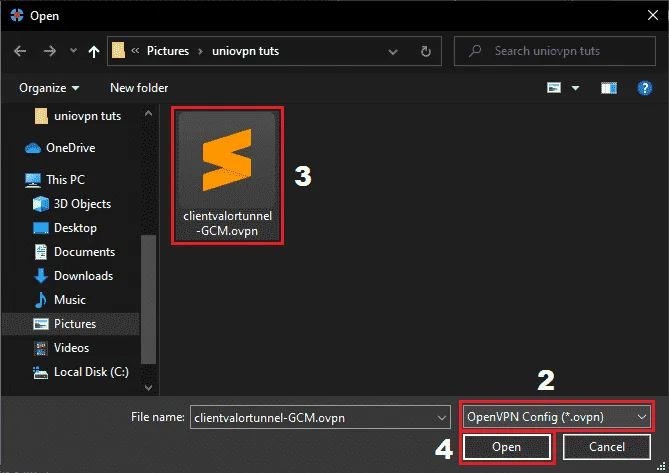The height and width of the screenshot is (473, 669).
Task: Click the Open button
Action: pyautogui.click(x=507, y=447)
